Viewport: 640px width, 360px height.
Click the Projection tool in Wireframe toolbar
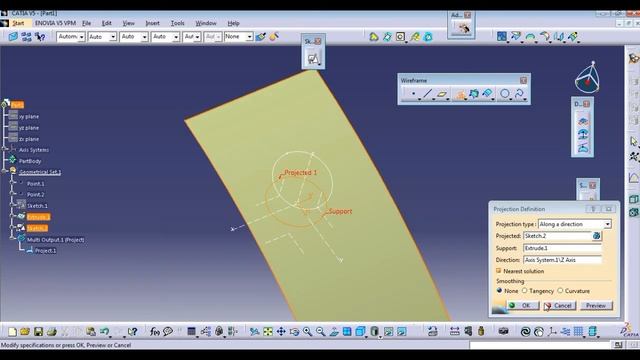click(x=460, y=94)
